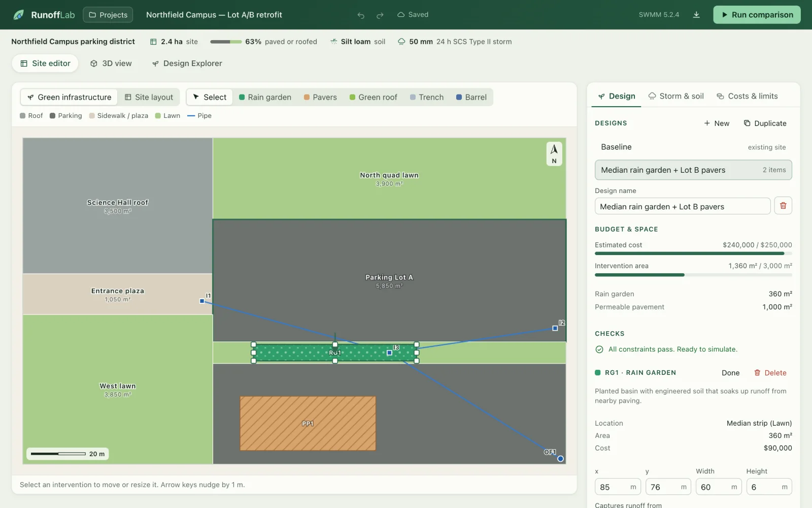Redo the last edit
812x508 pixels.
click(x=380, y=15)
